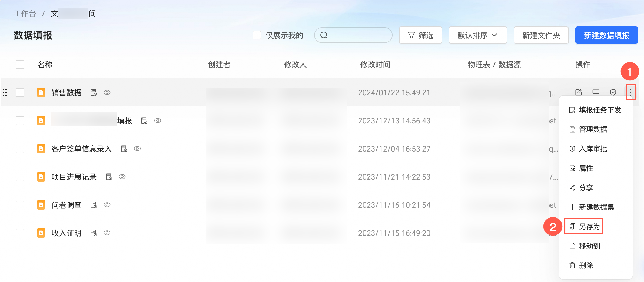This screenshot has height=282, width=644.
Task: Choose 新建数据集 from the menu
Action: tap(595, 207)
